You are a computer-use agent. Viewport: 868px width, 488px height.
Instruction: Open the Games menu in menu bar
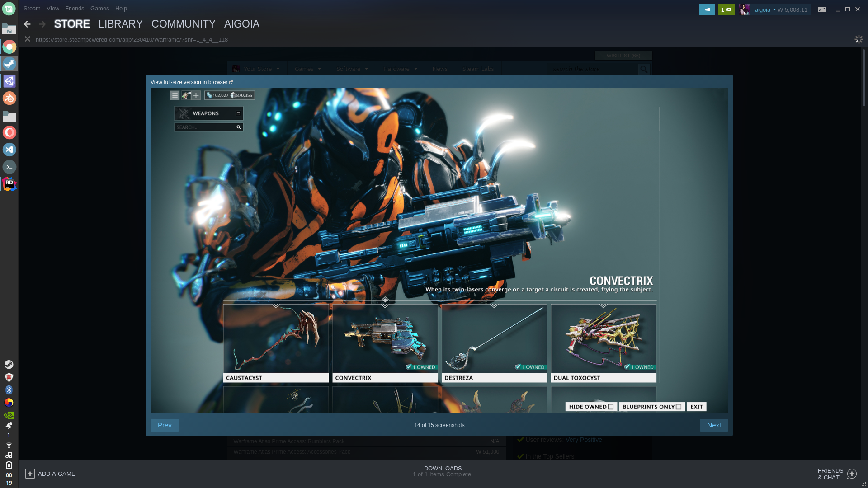(99, 8)
